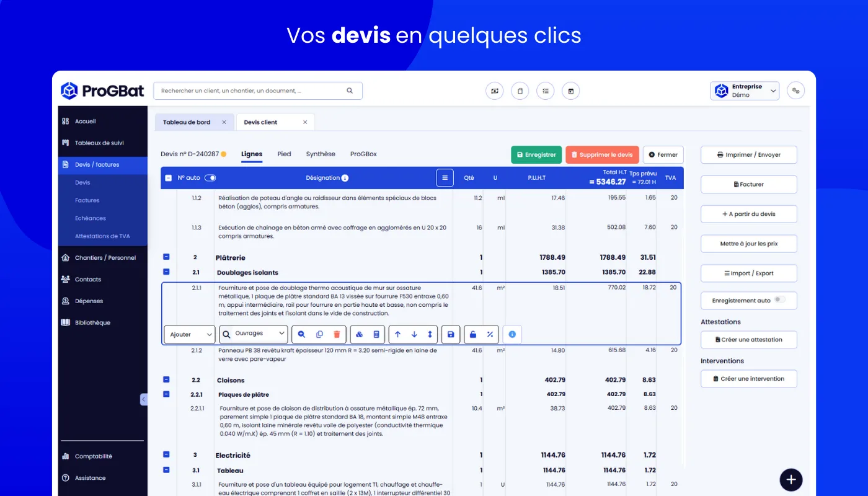
Task: Switch to the ProGBox tab
Action: point(363,154)
